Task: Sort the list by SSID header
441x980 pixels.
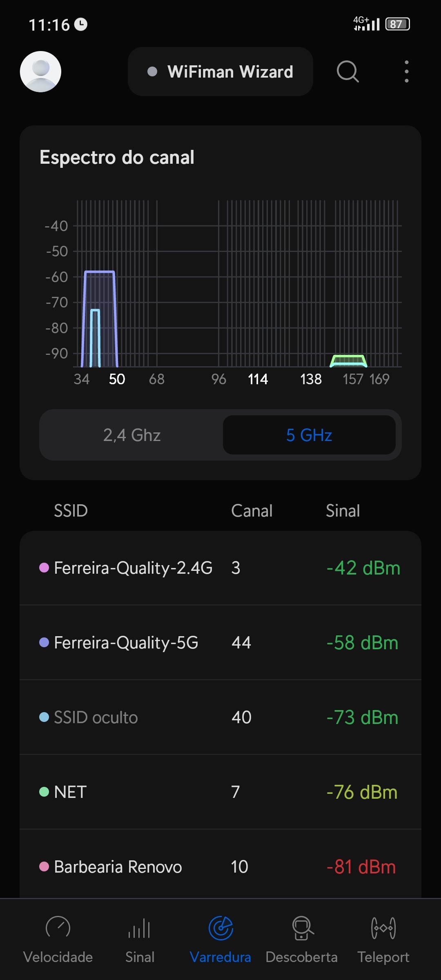Action: pyautogui.click(x=71, y=511)
